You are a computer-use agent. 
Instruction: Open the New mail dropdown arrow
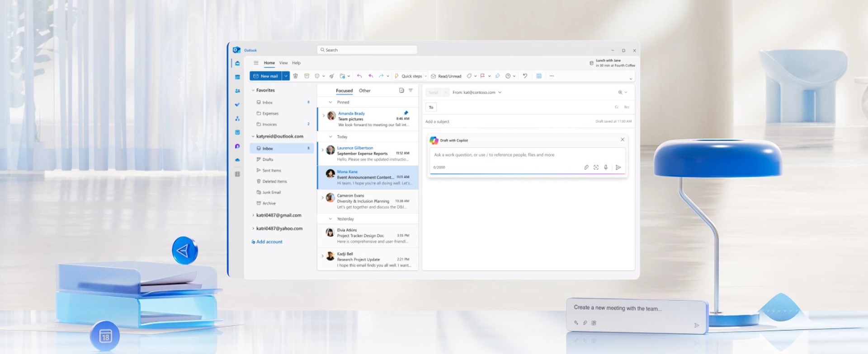(x=286, y=76)
